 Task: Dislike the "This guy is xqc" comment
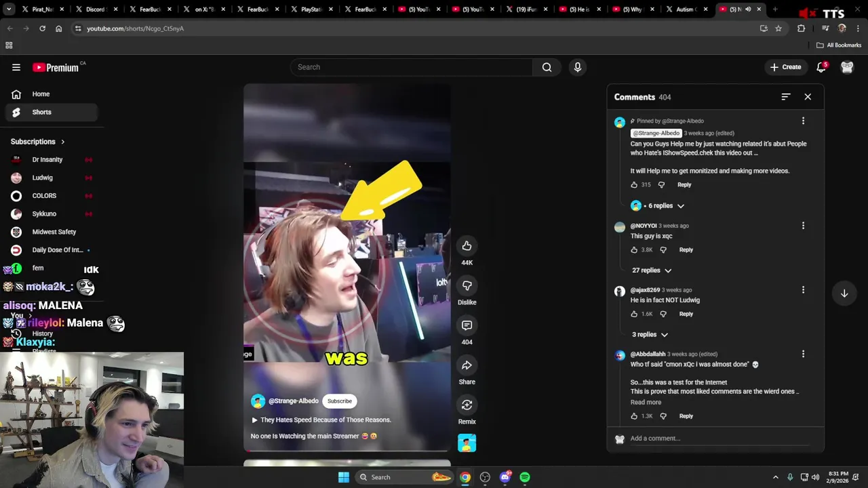663,249
